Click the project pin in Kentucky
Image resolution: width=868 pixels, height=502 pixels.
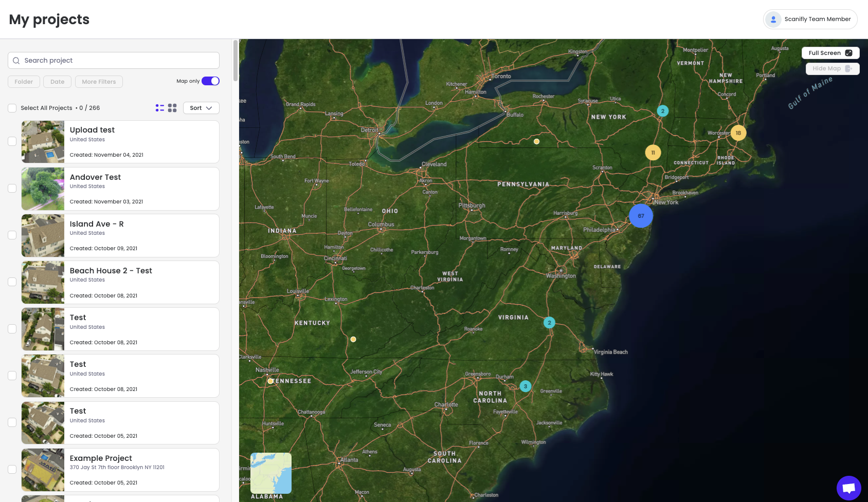pos(353,339)
